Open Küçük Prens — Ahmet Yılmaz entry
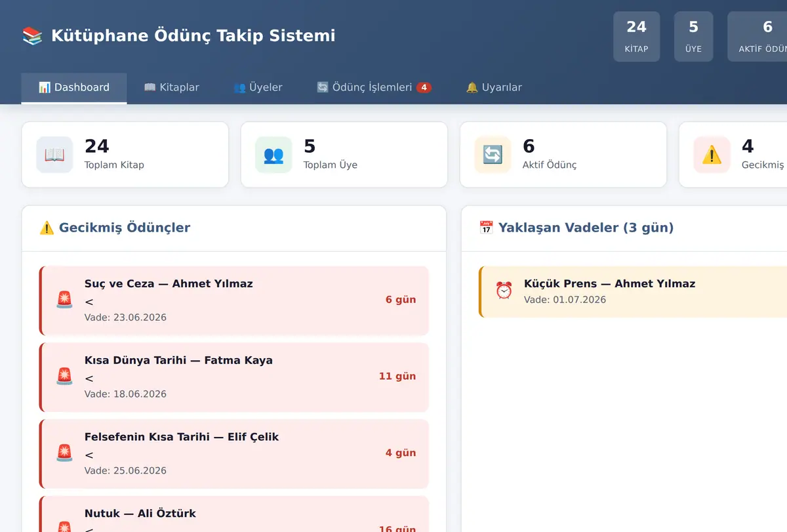 [633, 292]
